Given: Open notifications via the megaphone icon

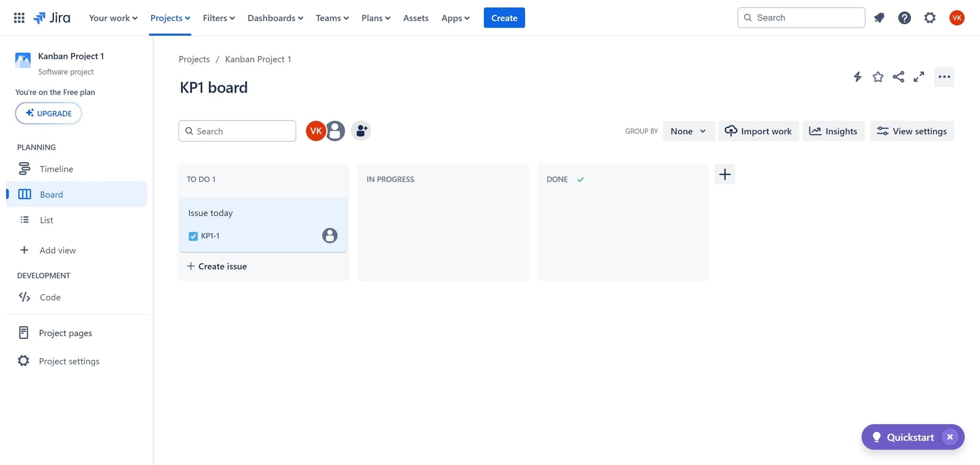Looking at the screenshot, I should tap(880, 18).
